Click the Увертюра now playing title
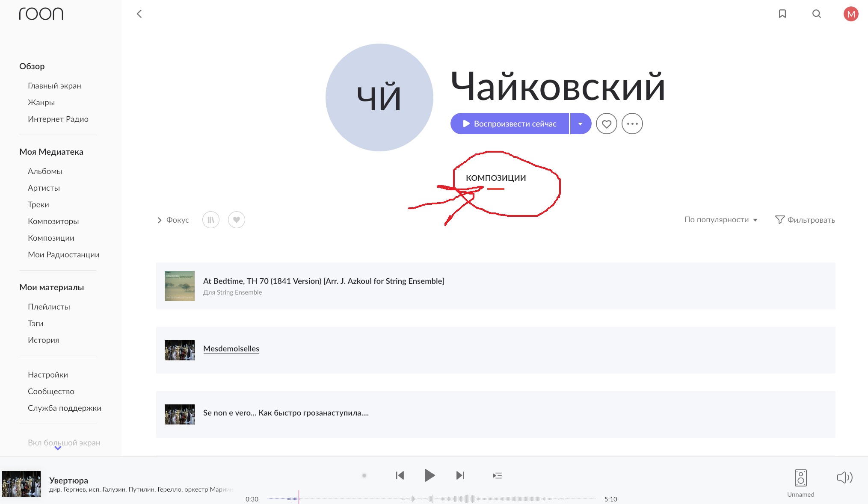868x504 pixels. pyautogui.click(x=68, y=480)
